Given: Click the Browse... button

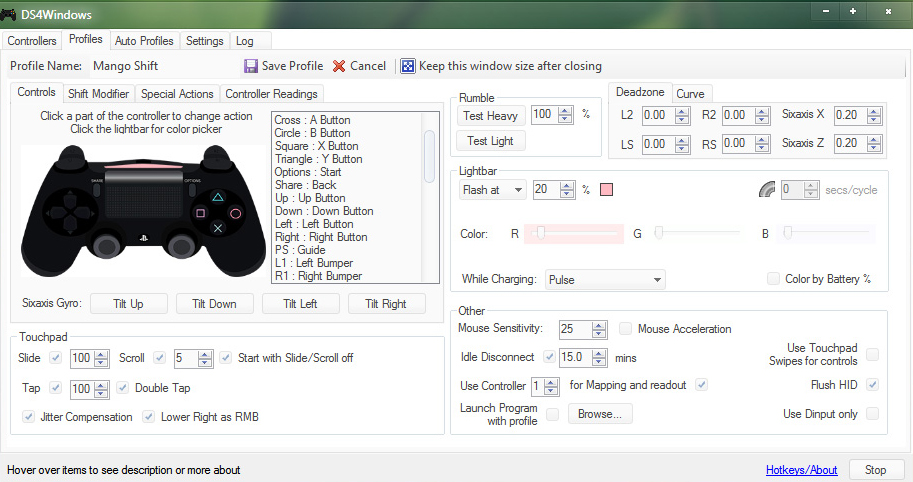Looking at the screenshot, I should (600, 414).
